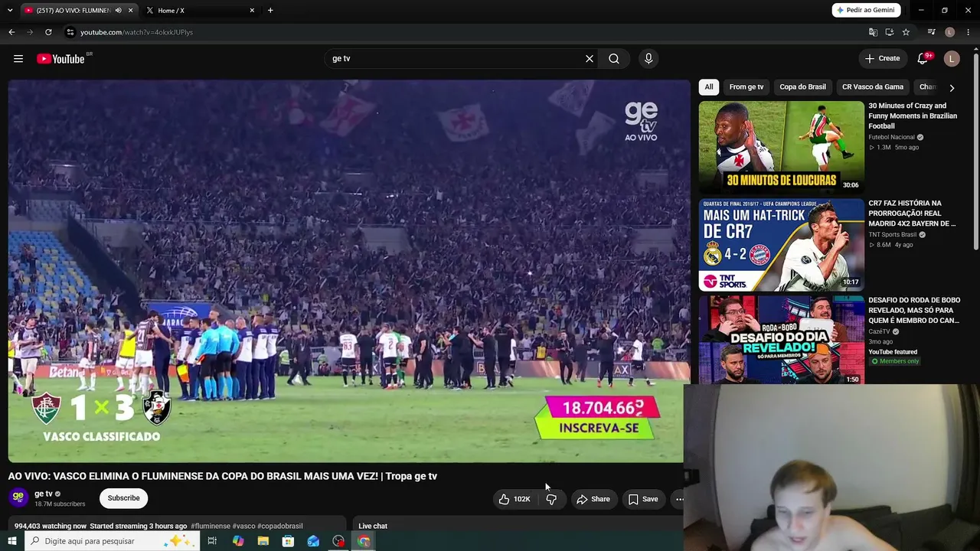Image resolution: width=980 pixels, height=551 pixels.
Task: Subscribe to the ge tv channel
Action: [123, 498]
